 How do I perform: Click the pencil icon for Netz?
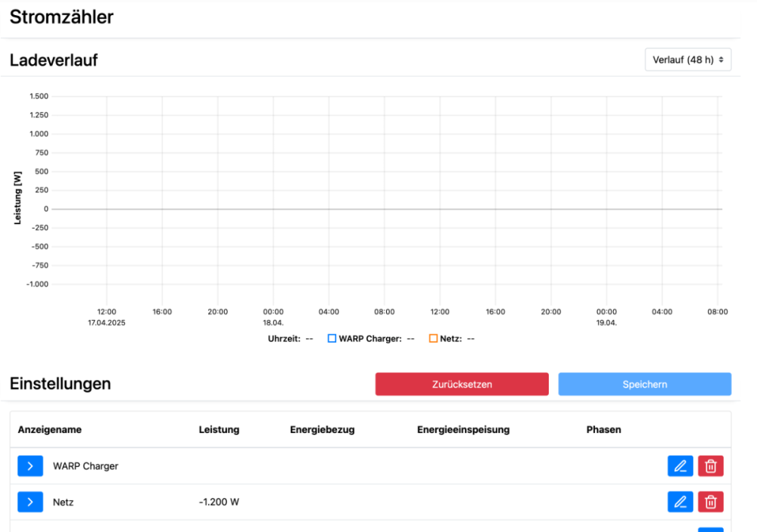click(680, 502)
